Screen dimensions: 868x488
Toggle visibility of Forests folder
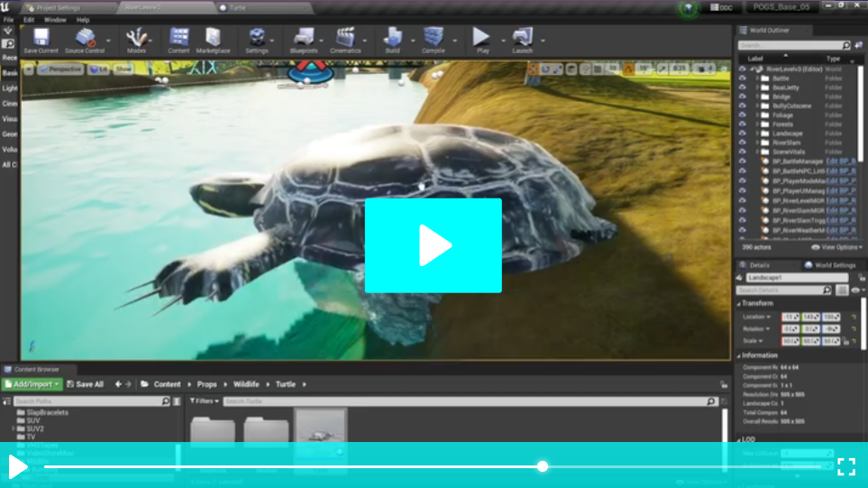[743, 124]
